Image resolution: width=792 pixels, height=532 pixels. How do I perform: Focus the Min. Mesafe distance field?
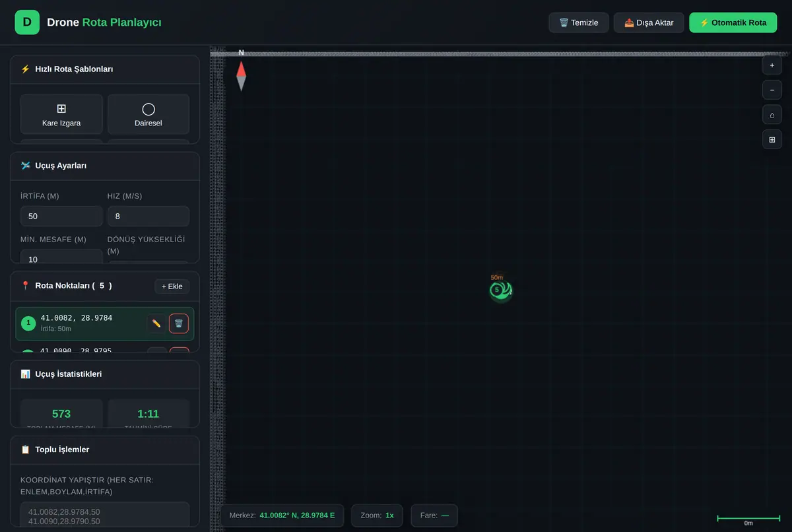[x=61, y=256]
